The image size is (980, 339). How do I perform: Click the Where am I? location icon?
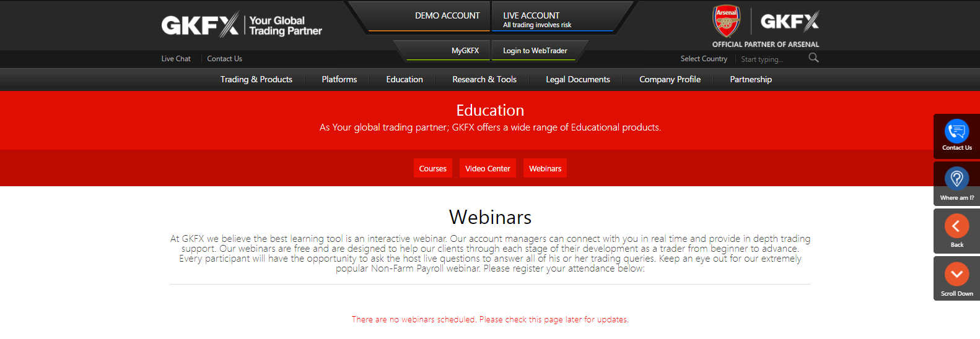tap(956, 179)
